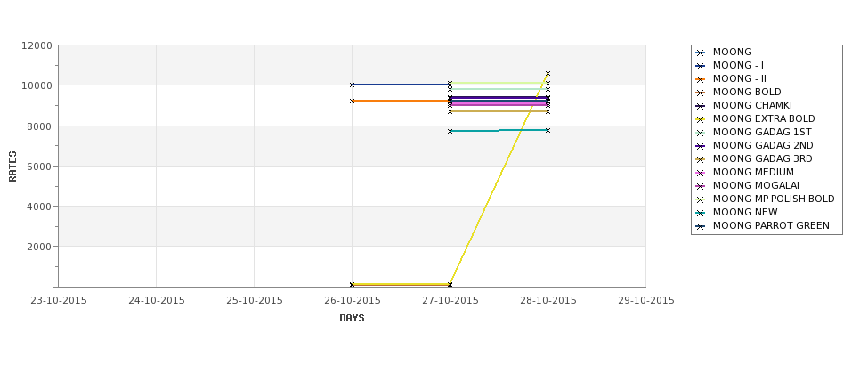Click the MOONG - I legend marker
The width and height of the screenshot is (868, 382).
(x=701, y=66)
